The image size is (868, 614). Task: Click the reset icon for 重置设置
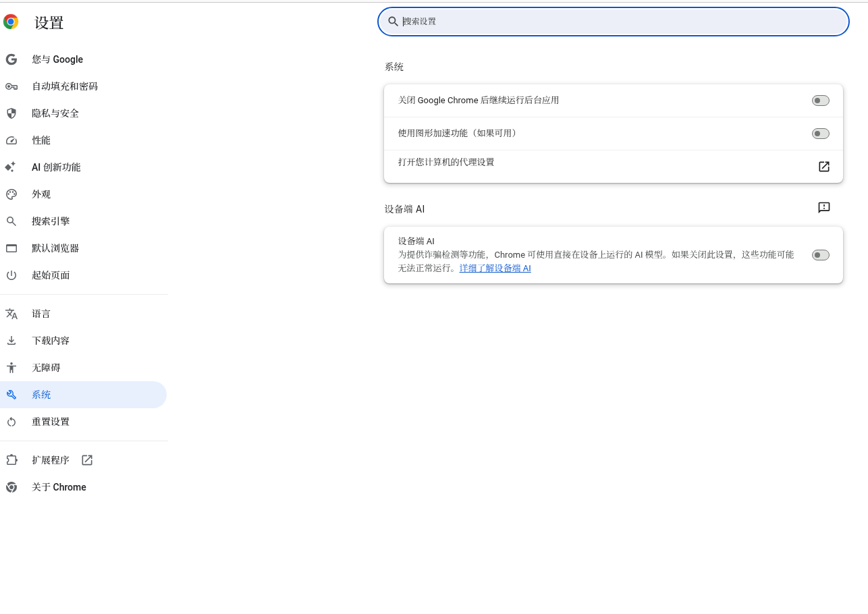(11, 422)
